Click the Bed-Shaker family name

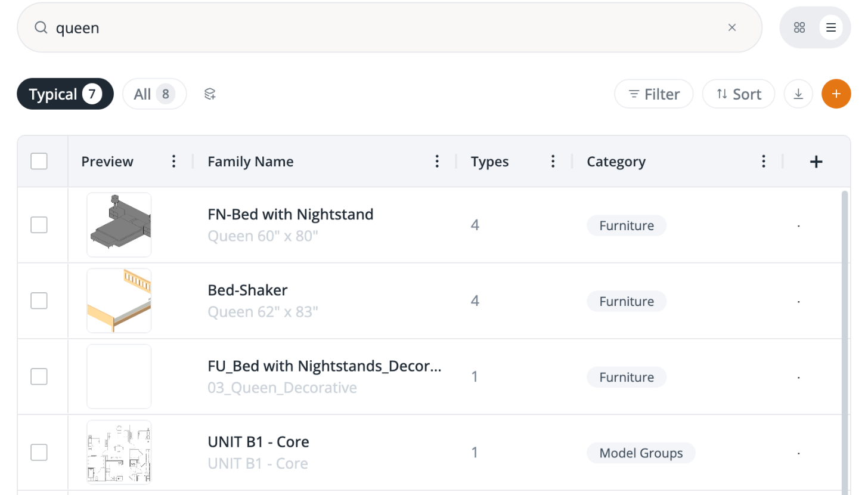[x=247, y=290]
